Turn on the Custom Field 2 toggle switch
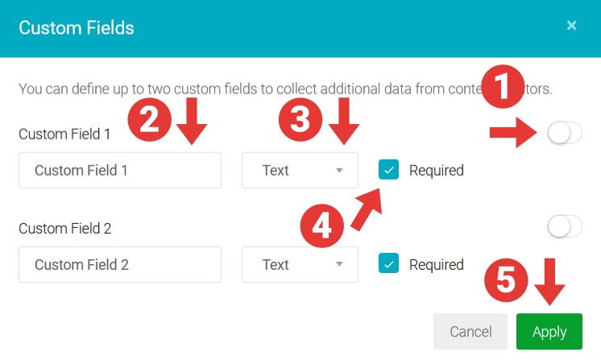Screen dimensions: 601x364 (565, 228)
